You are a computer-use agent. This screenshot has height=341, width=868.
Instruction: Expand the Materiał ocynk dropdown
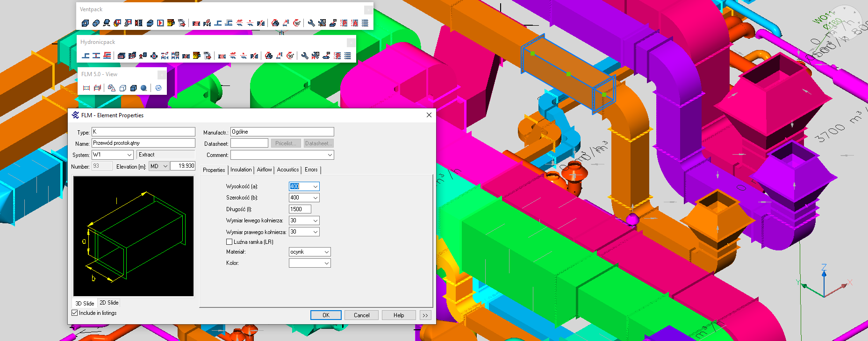[326, 252]
